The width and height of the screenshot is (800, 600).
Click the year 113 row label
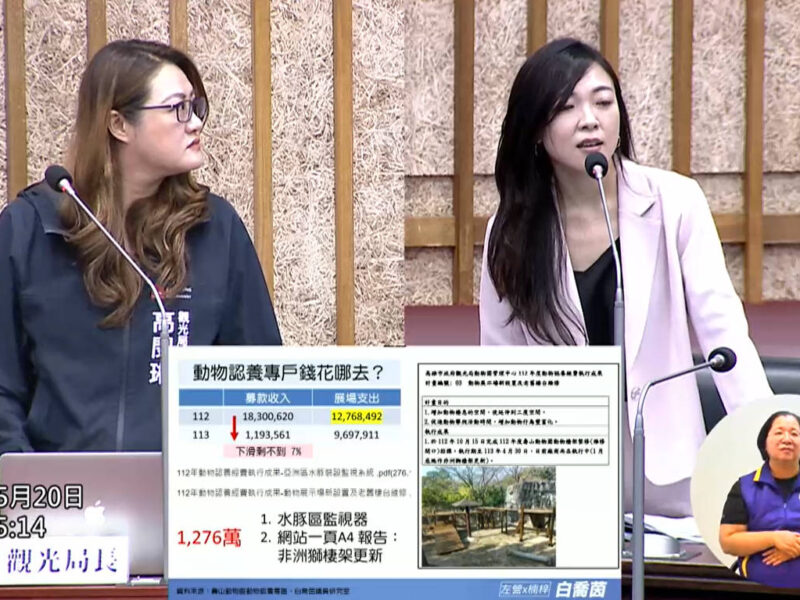(x=201, y=435)
